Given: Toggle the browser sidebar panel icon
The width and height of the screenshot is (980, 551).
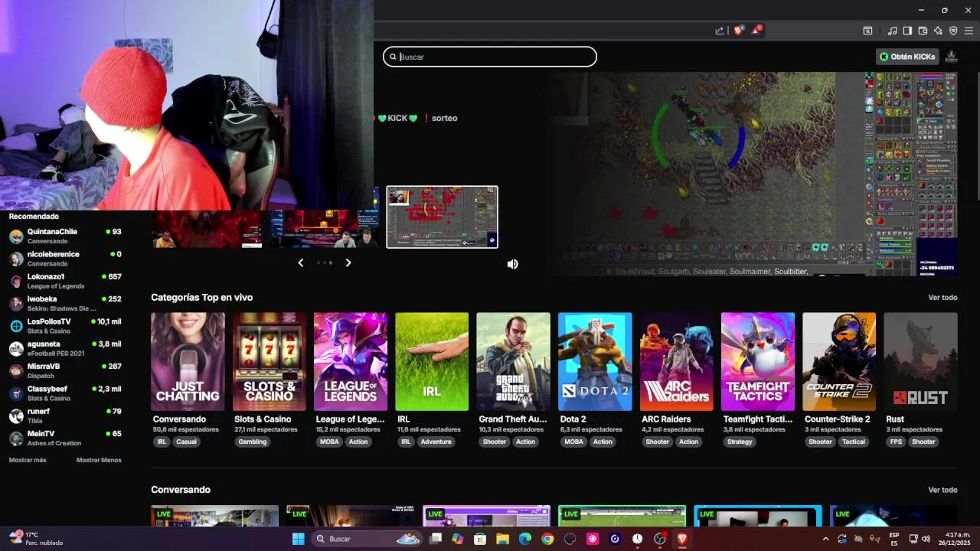Looking at the screenshot, I should [x=907, y=31].
